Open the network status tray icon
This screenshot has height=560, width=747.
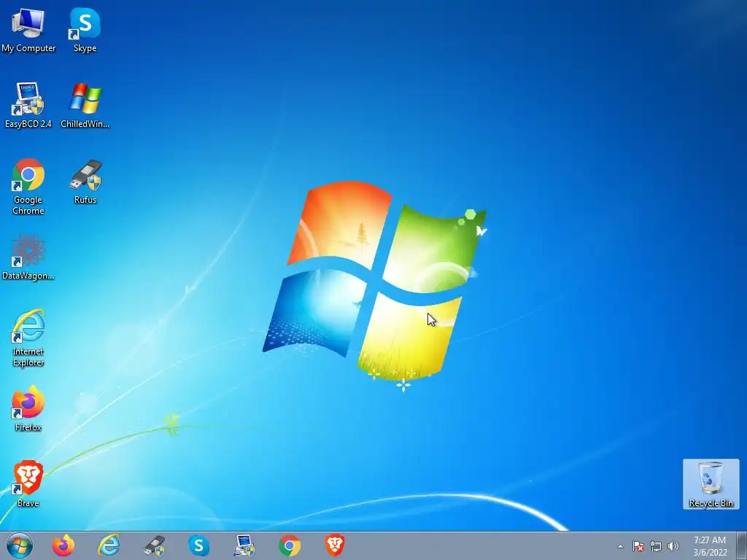click(656, 546)
